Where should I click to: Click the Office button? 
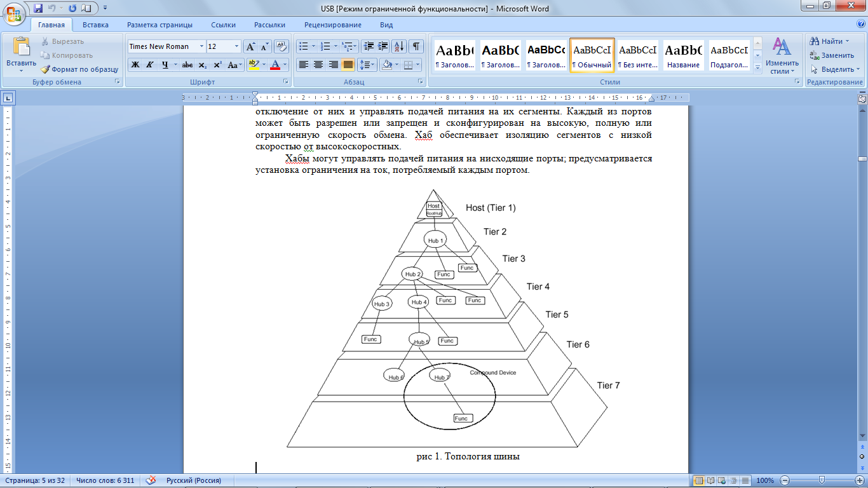pyautogui.click(x=14, y=13)
